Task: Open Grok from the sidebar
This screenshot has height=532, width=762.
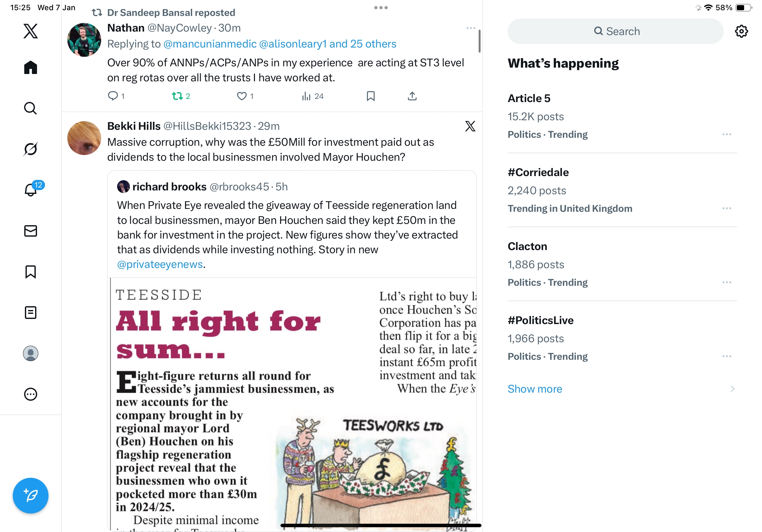Action: (x=31, y=149)
